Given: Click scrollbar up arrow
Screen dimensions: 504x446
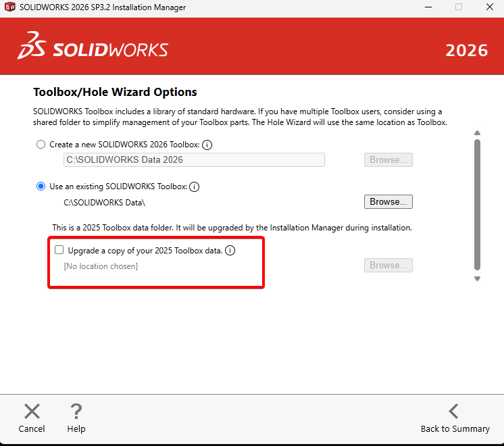Looking at the screenshot, I should 478,133.
